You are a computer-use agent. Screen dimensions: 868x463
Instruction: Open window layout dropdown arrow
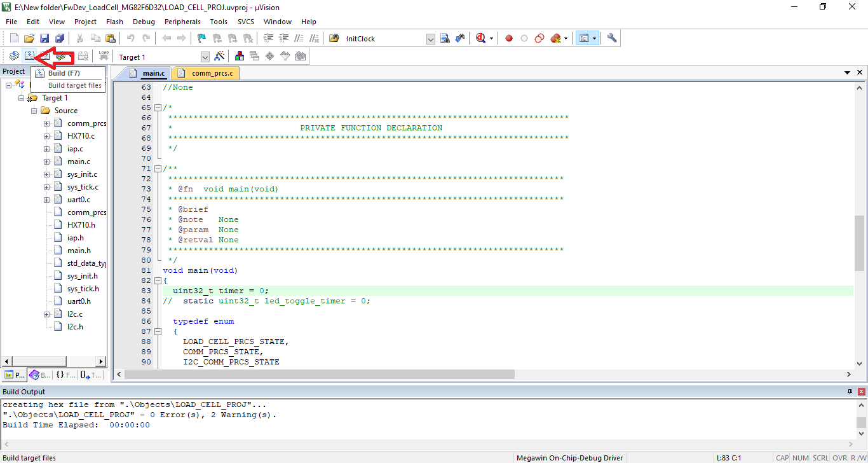(x=594, y=38)
